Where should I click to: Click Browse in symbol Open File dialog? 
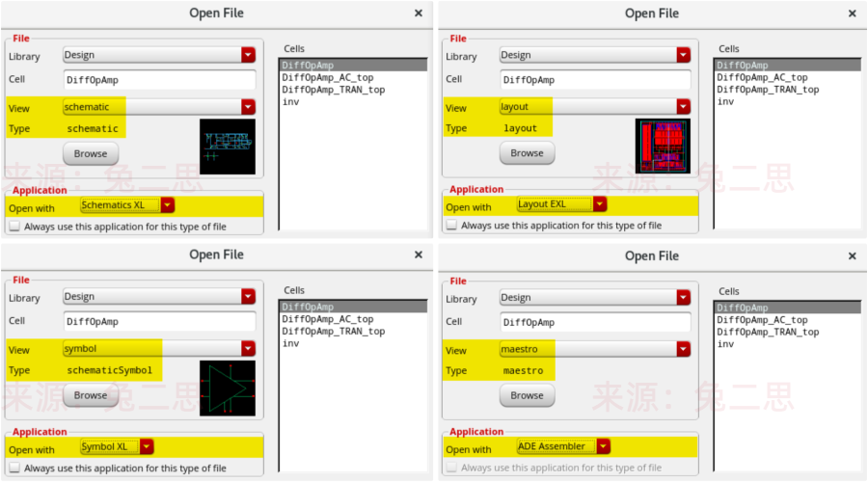[x=91, y=395]
